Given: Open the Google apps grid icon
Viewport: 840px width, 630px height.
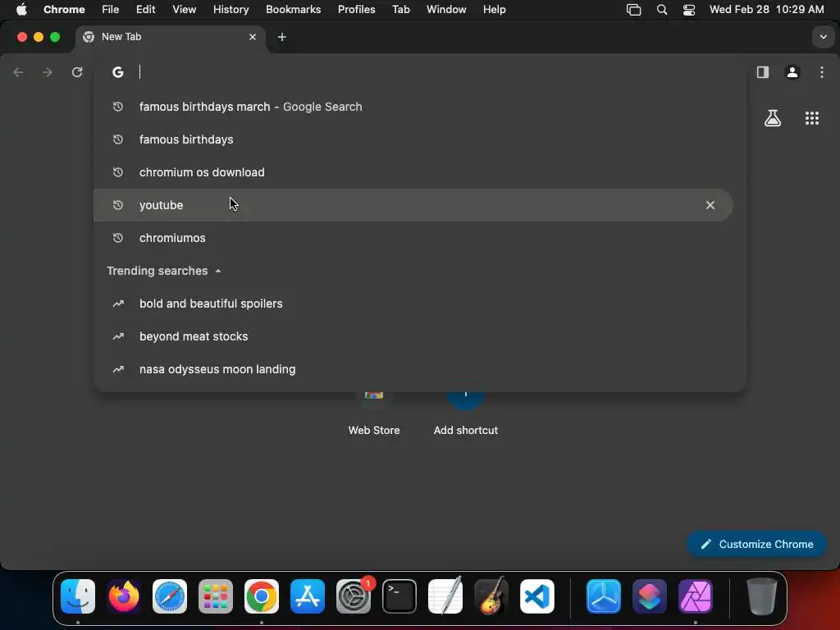Looking at the screenshot, I should pyautogui.click(x=812, y=118).
